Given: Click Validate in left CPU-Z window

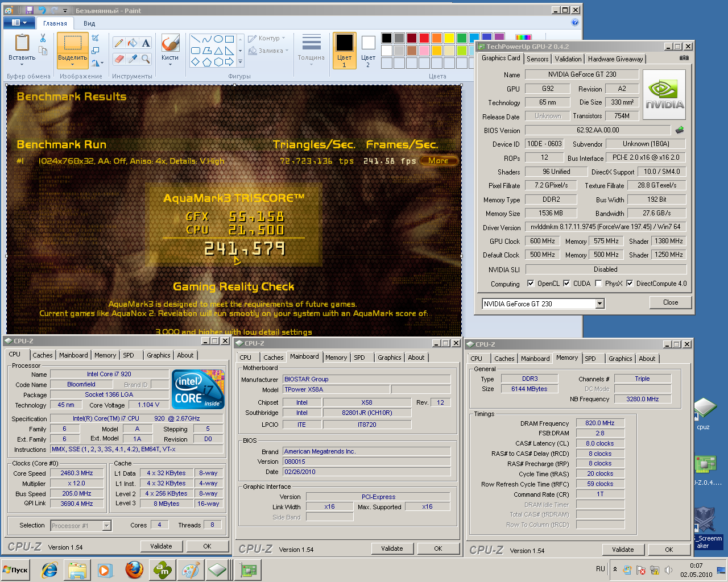Looking at the screenshot, I should pos(161,546).
